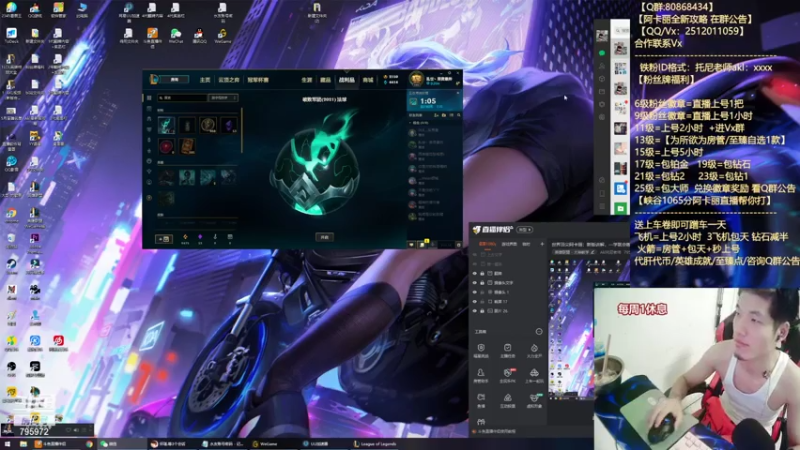The image size is (800, 450).
Task: Open contacts icon in WeChat sidebar
Action: [602, 66]
